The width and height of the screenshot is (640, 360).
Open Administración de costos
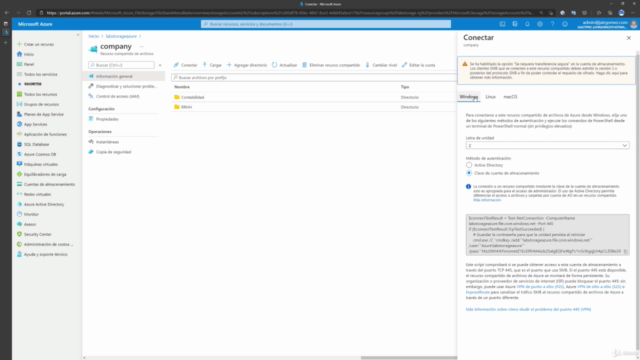(x=45, y=244)
